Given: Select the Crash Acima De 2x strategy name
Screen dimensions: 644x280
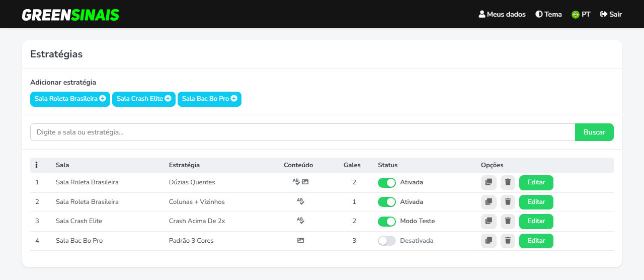Looking at the screenshot, I should tap(197, 221).
